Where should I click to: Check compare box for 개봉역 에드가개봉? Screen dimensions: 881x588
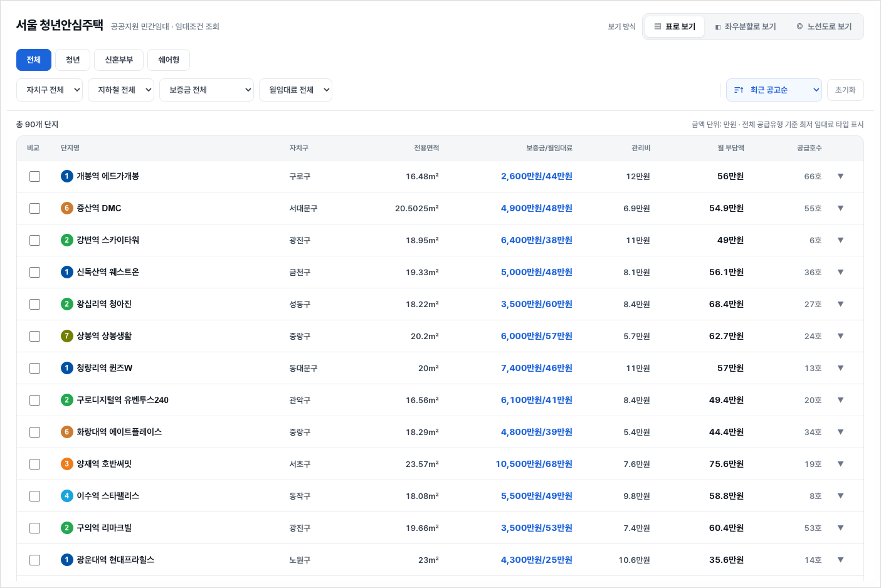coord(35,177)
